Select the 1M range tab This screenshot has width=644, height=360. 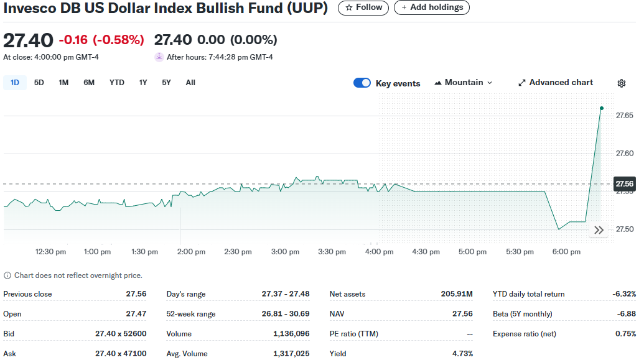pyautogui.click(x=63, y=83)
